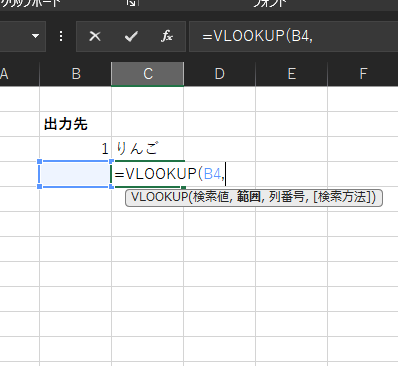Expand the Name Box dropdown arrow
The width and height of the screenshot is (398, 366).
click(35, 36)
